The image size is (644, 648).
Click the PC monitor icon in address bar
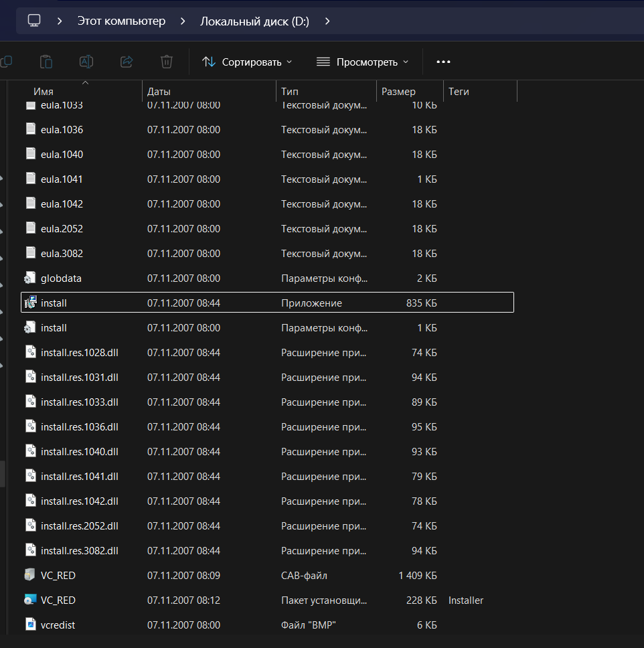(x=34, y=21)
